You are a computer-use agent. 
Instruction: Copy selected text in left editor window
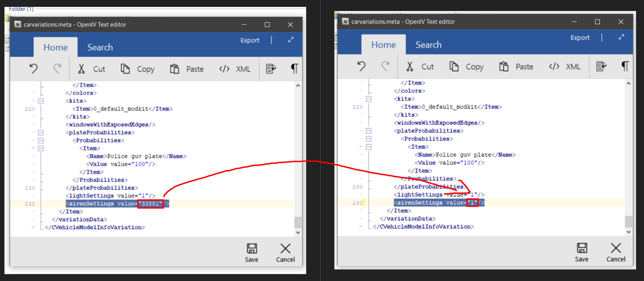coord(137,69)
